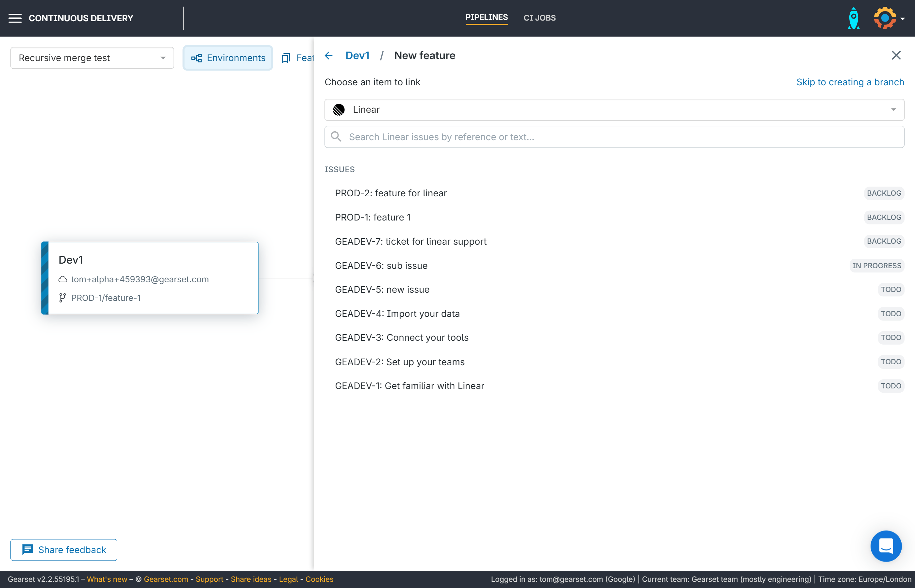Image resolution: width=915 pixels, height=588 pixels.
Task: Open the Share ideas footer link
Action: [x=251, y=579]
